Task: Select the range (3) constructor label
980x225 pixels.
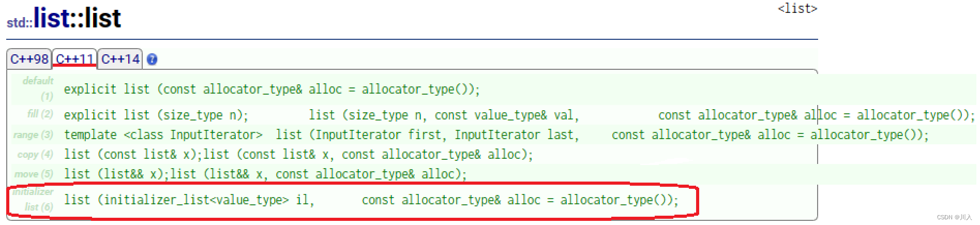Action: point(33,134)
